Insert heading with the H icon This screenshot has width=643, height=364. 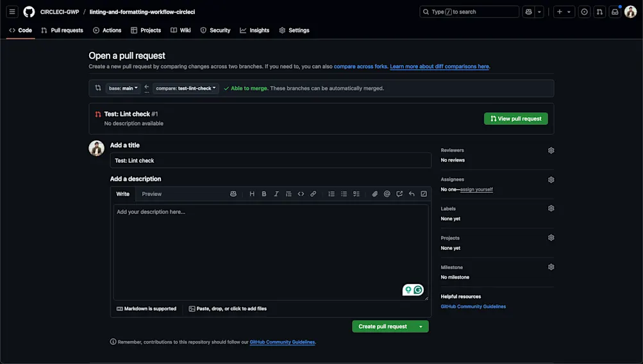252,194
